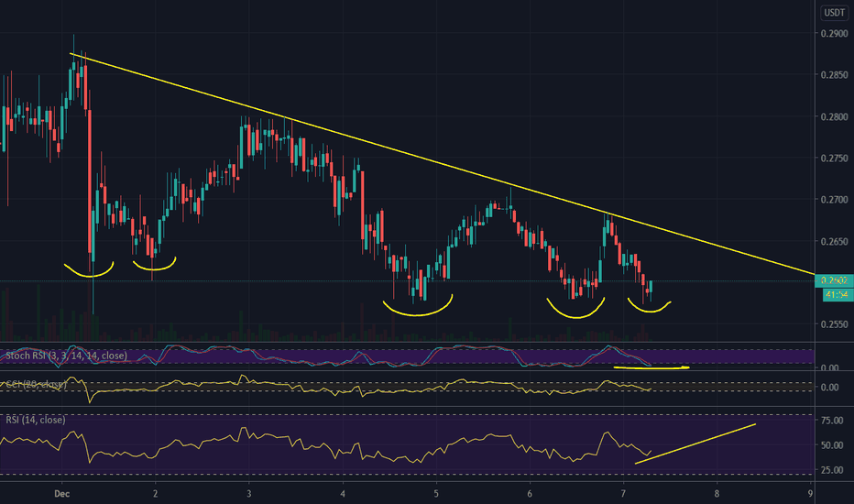The width and height of the screenshot is (854, 504).
Task: Click the RSI 50.00 scale label
Action: [832, 445]
